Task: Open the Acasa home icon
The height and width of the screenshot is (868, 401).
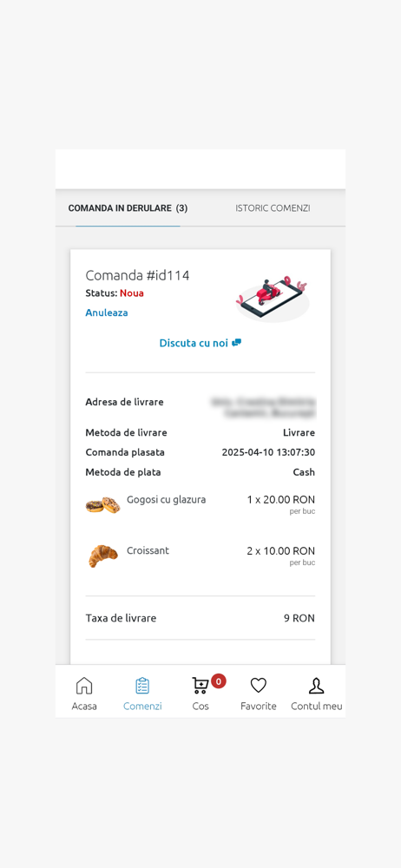Action: pos(84,686)
